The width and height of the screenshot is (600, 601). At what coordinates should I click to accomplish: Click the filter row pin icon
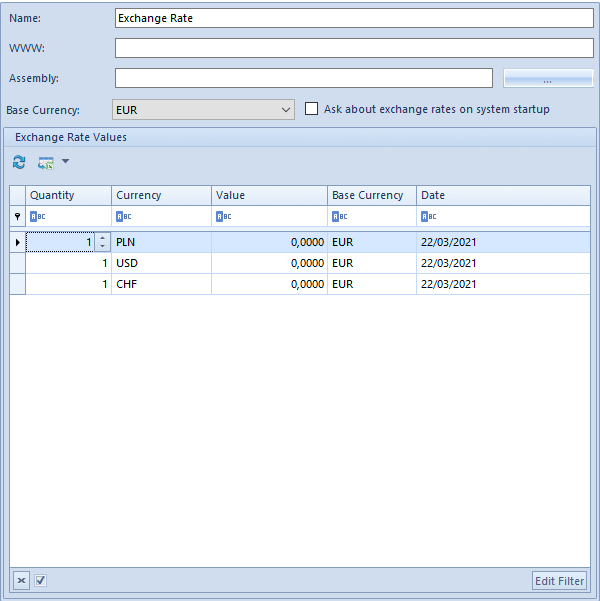coord(17,217)
